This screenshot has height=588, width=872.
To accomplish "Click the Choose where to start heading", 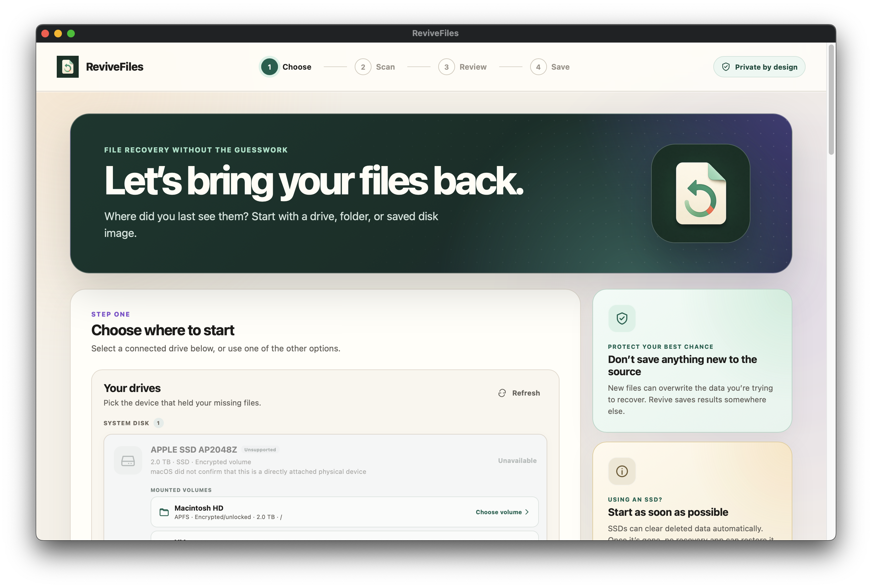I will pyautogui.click(x=163, y=330).
